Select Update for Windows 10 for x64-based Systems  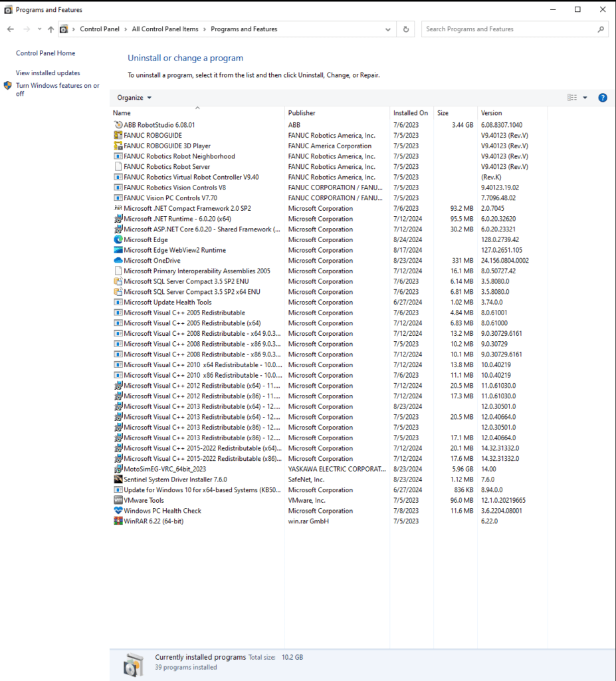pyautogui.click(x=202, y=489)
